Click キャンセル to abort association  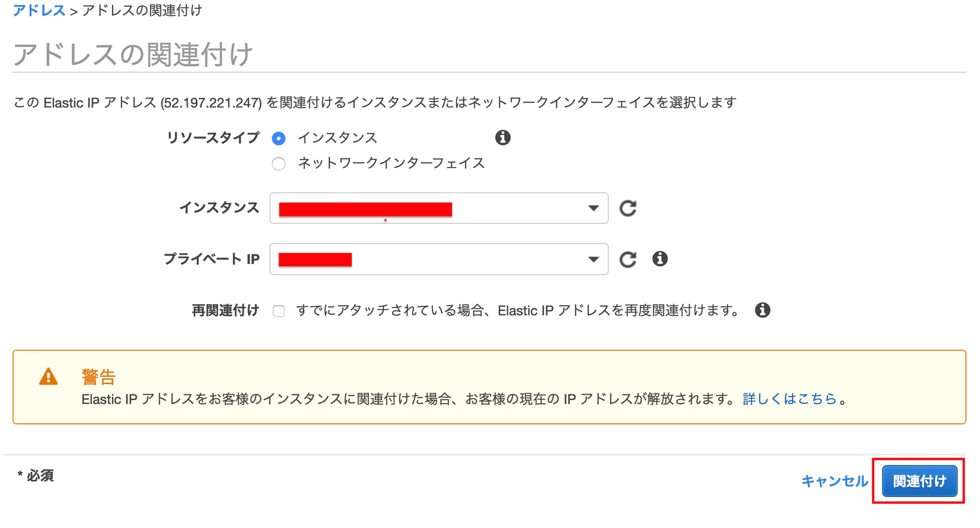[x=835, y=481]
